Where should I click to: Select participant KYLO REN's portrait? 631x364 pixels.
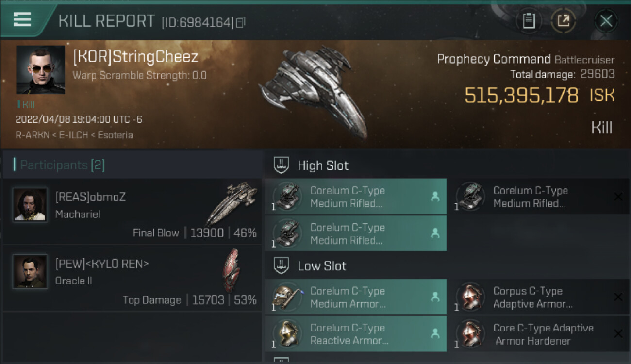pyautogui.click(x=30, y=271)
